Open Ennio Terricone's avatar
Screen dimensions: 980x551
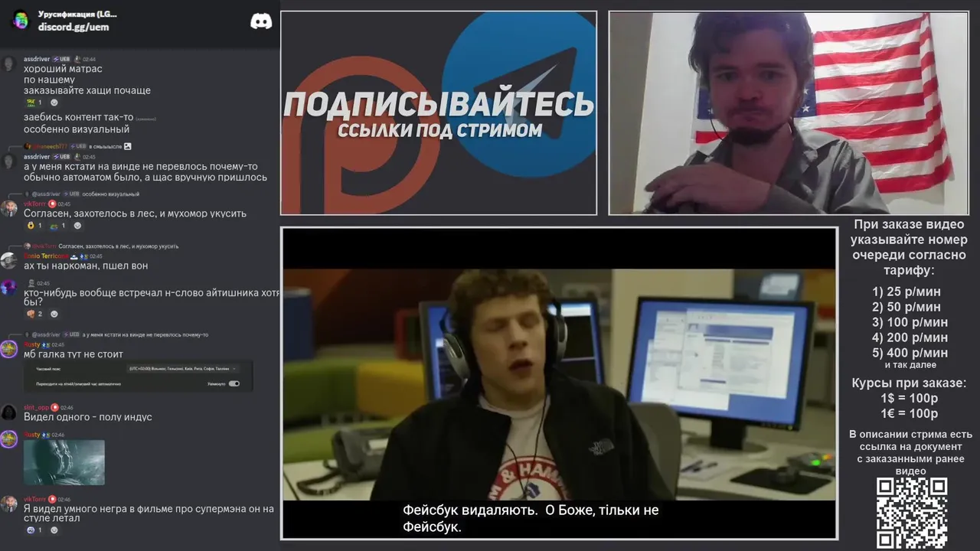[x=9, y=261]
